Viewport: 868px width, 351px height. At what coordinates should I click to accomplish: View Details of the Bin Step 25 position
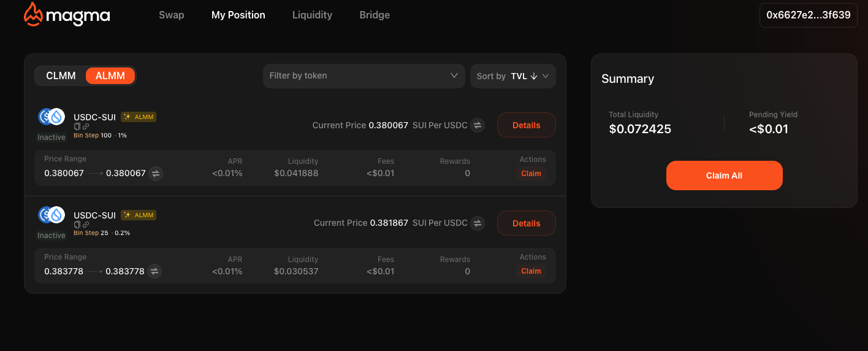526,223
